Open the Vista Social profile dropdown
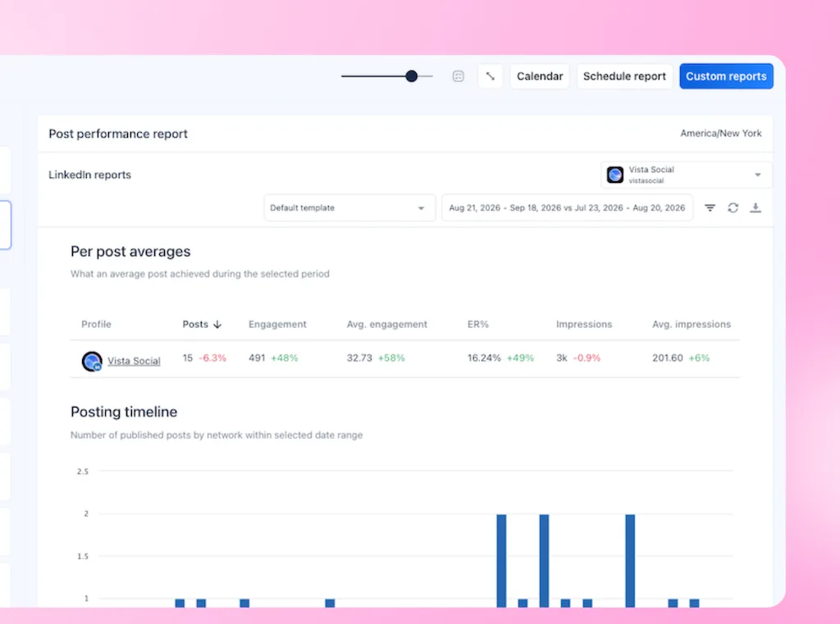 (x=687, y=175)
